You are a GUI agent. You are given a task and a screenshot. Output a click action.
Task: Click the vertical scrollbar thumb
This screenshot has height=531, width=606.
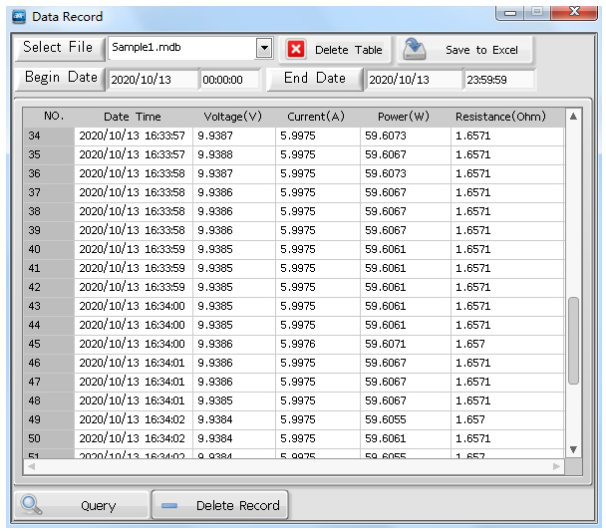[x=573, y=340]
